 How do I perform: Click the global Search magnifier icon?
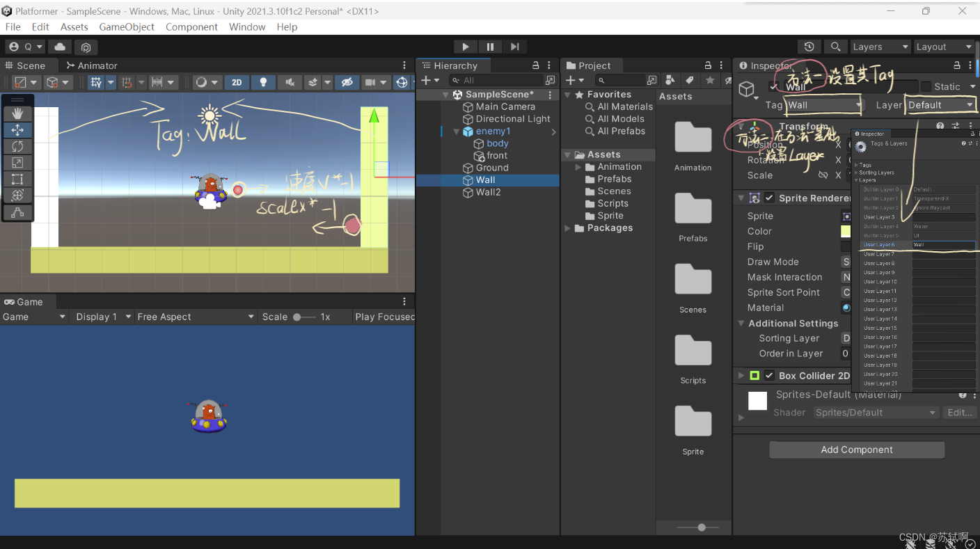(835, 47)
